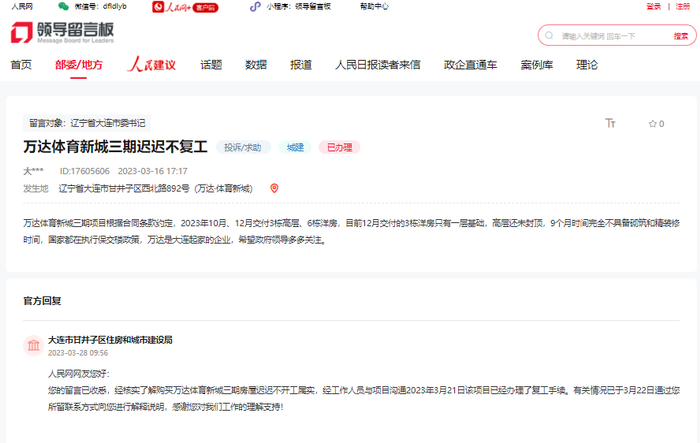700x443 pixels.
Task: Click the 小程序: 领导留言板 text
Action: pos(299,7)
